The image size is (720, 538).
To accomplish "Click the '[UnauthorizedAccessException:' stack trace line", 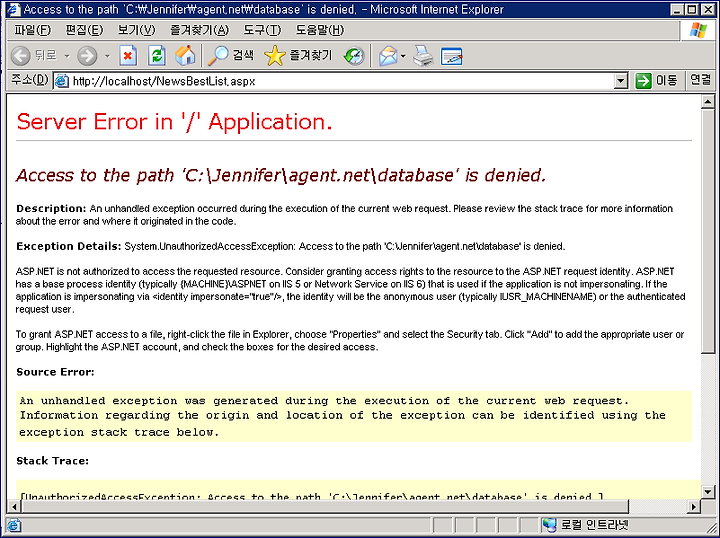I will (x=312, y=496).
